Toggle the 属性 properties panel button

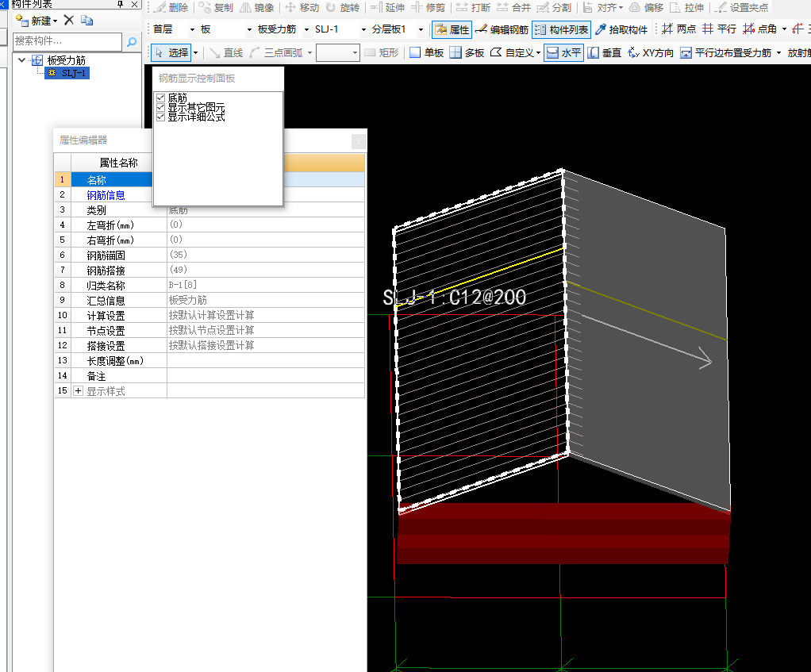click(x=452, y=29)
